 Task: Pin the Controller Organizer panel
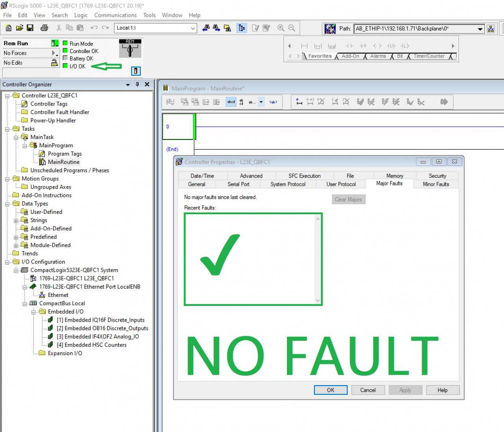click(137, 84)
